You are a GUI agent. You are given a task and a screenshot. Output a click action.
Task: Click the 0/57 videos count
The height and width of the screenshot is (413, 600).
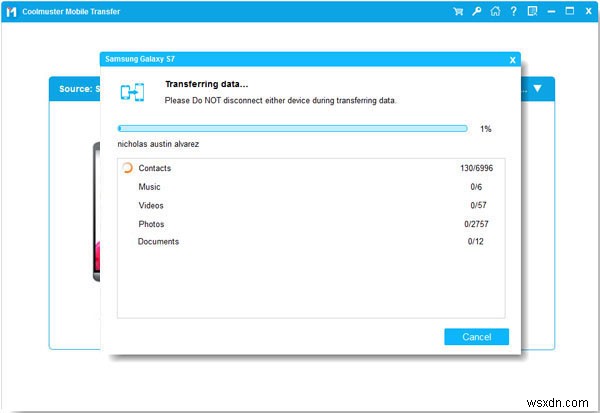(x=478, y=205)
